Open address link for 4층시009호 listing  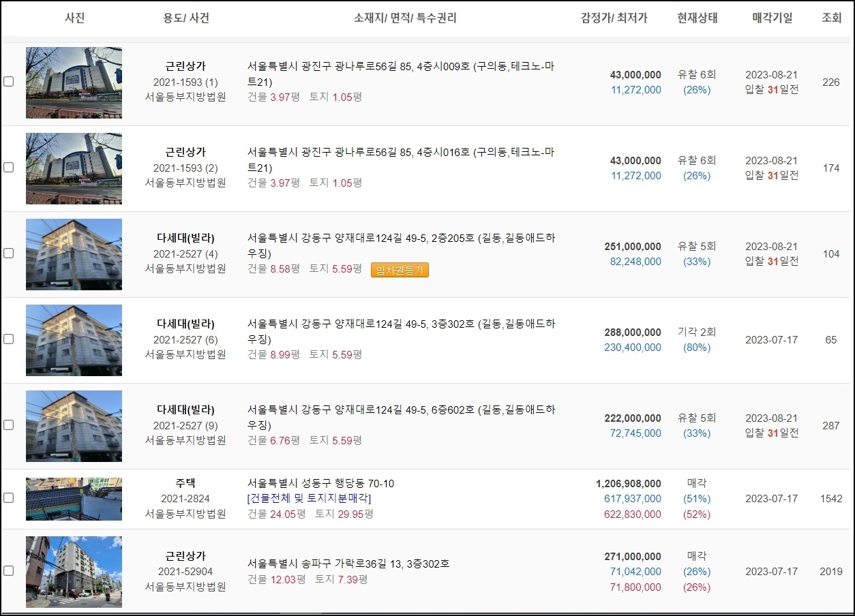[x=401, y=74]
